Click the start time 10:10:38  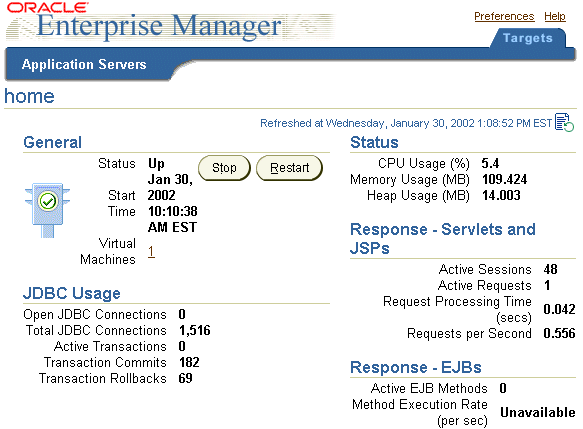pyautogui.click(x=173, y=211)
